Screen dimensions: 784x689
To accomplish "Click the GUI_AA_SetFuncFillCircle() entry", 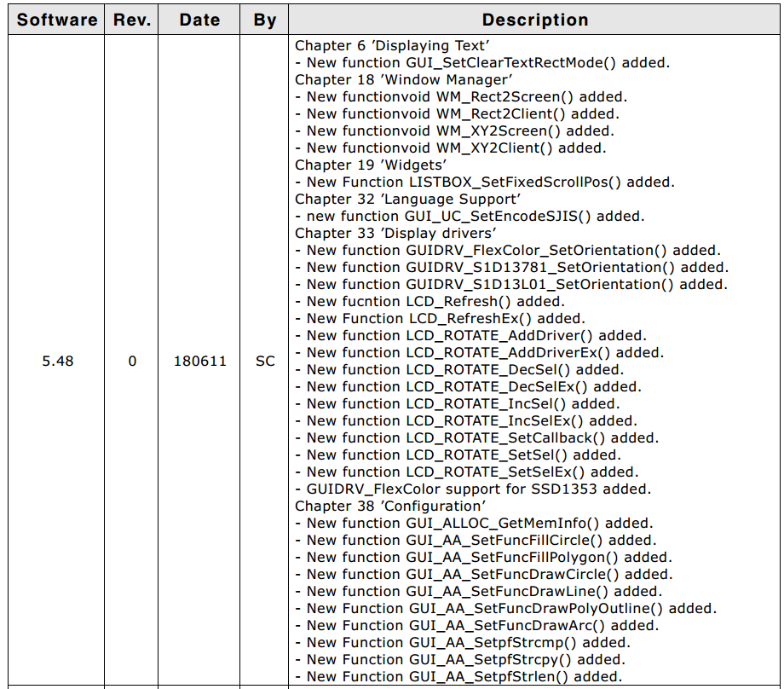I will coord(476,539).
